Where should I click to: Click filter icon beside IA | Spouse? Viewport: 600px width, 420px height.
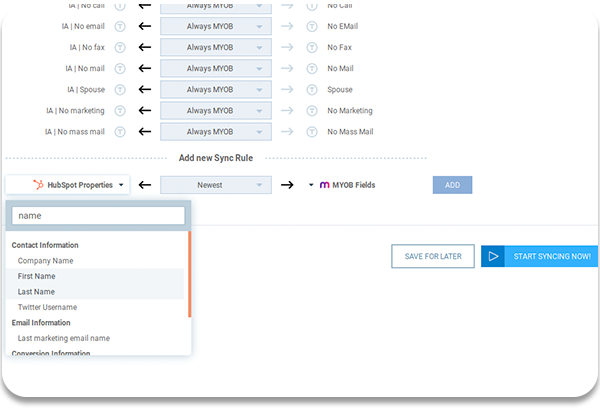point(119,89)
